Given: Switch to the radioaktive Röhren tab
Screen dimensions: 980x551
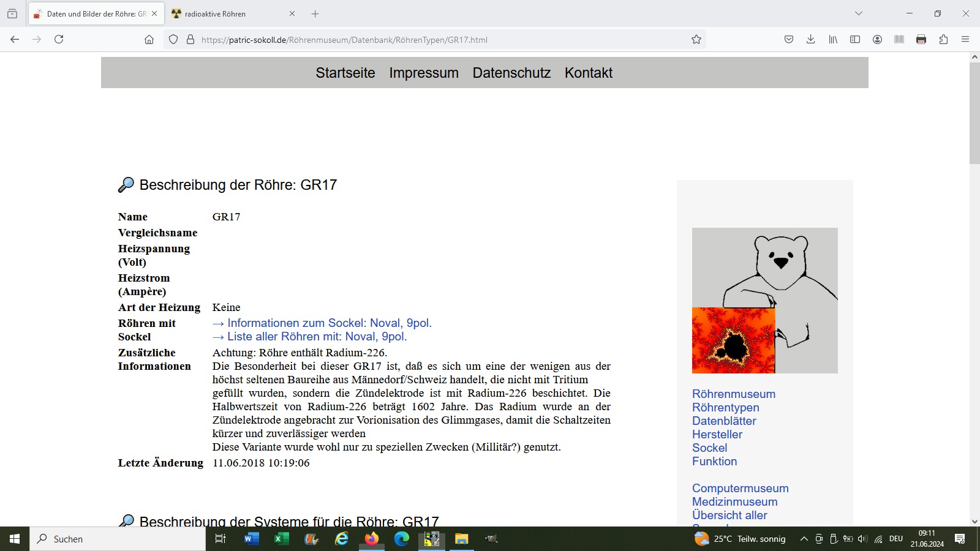Looking at the screenshot, I should click(233, 13).
